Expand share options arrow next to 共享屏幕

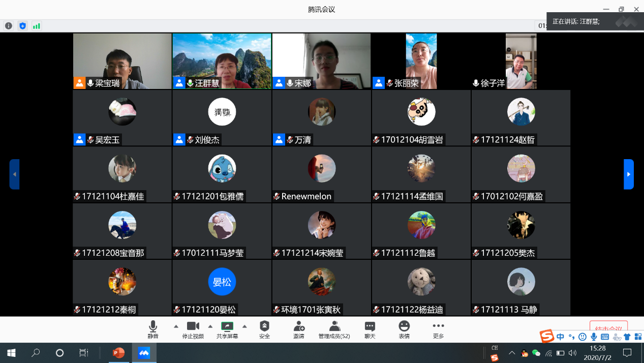[x=244, y=326]
